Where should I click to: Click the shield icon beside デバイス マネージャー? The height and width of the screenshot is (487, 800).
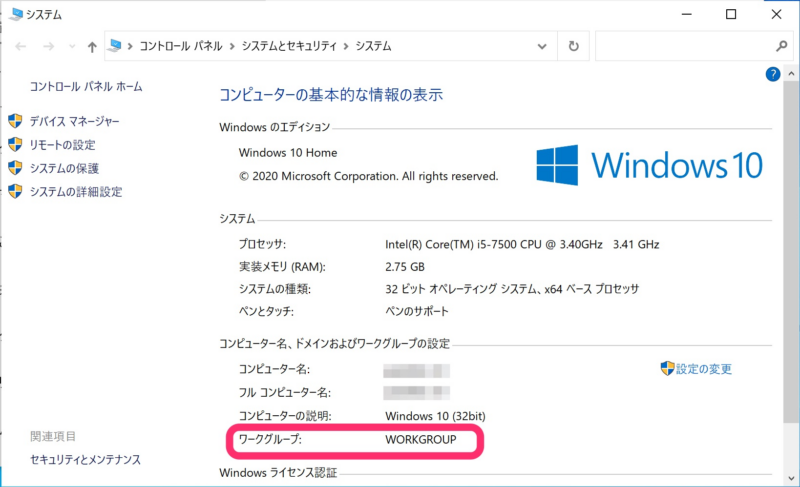pyautogui.click(x=15, y=121)
